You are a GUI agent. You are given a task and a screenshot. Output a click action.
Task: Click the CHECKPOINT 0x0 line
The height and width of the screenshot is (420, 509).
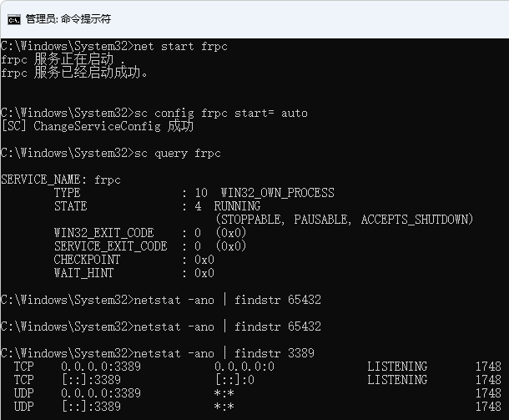134,259
